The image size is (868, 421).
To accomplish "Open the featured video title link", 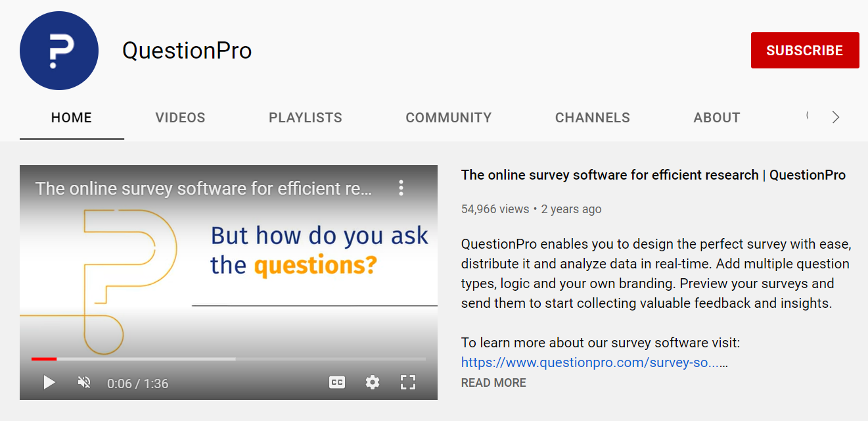I will [x=653, y=175].
